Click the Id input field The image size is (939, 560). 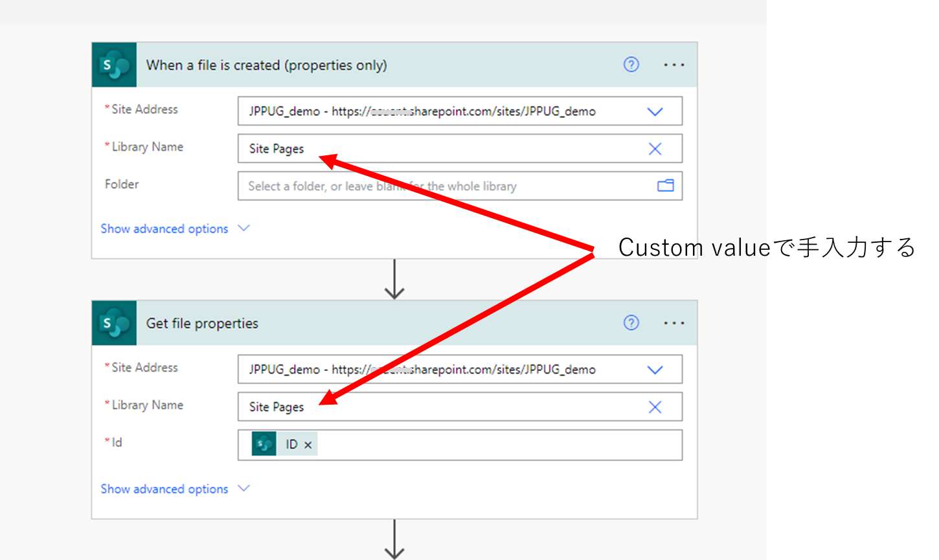click(x=460, y=445)
